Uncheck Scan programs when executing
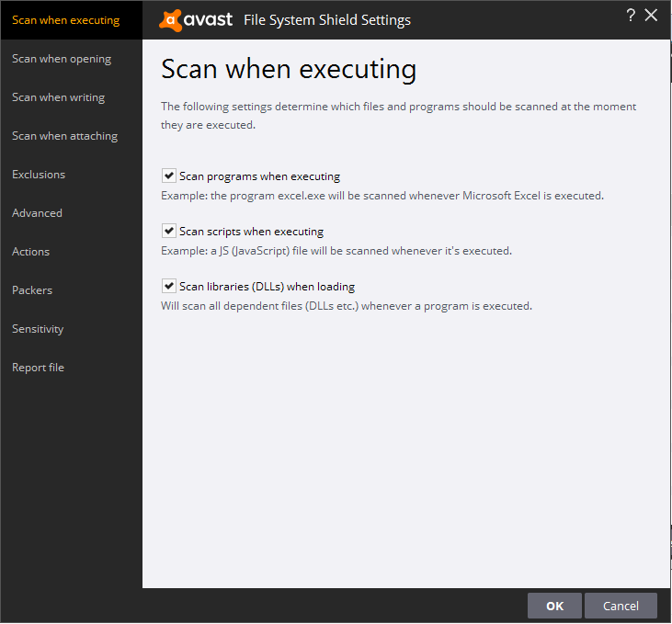This screenshot has height=624, width=672. pyautogui.click(x=169, y=176)
